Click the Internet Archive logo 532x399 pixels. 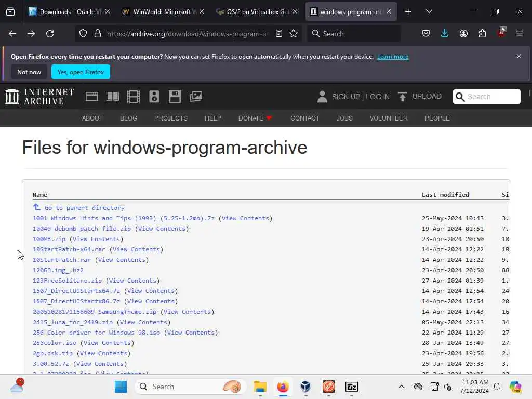39,97
